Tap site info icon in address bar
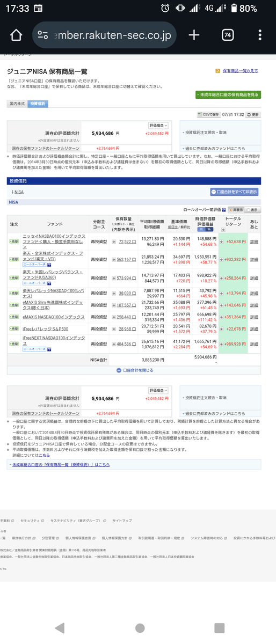This screenshot has width=276, height=644. [x=44, y=35]
